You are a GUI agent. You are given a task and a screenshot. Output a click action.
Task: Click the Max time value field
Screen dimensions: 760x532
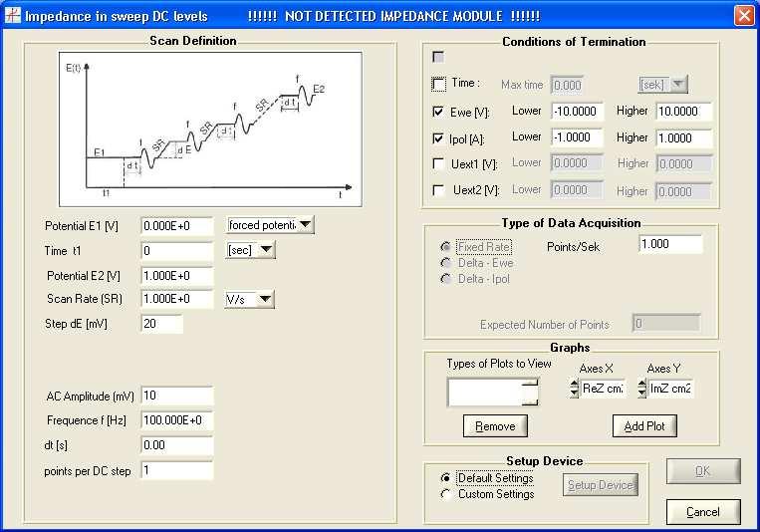[x=567, y=86]
